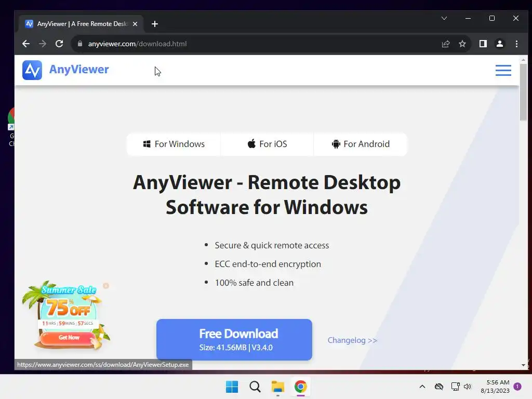Open Chrome side panel

483,44
